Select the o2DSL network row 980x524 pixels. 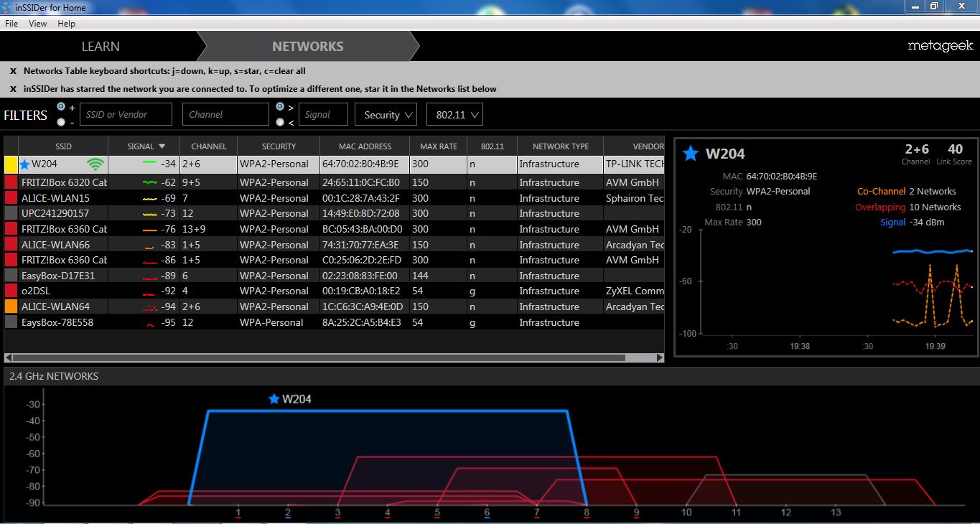coord(335,291)
